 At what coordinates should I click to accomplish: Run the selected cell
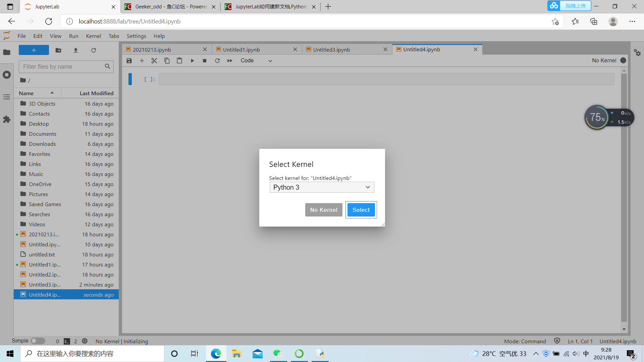coord(192,61)
